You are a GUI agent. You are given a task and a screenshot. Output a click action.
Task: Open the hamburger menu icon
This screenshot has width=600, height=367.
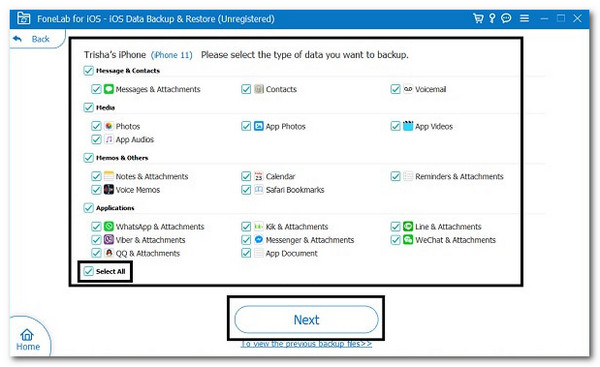524,18
